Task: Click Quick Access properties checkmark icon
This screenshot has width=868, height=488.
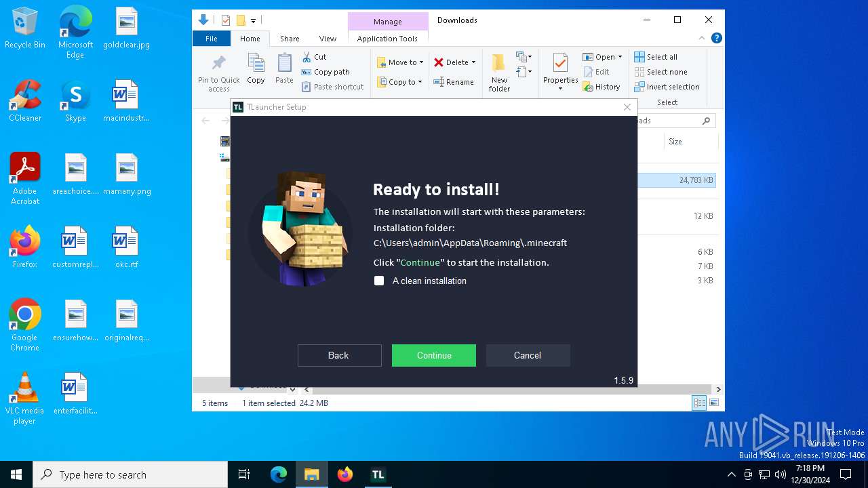Action: pyautogui.click(x=226, y=20)
